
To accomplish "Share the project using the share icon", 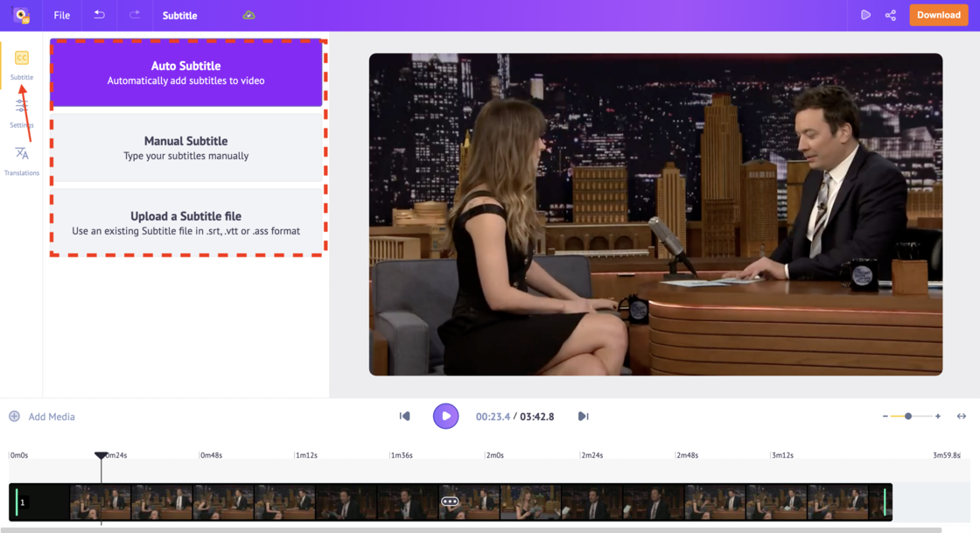I will 889,15.
